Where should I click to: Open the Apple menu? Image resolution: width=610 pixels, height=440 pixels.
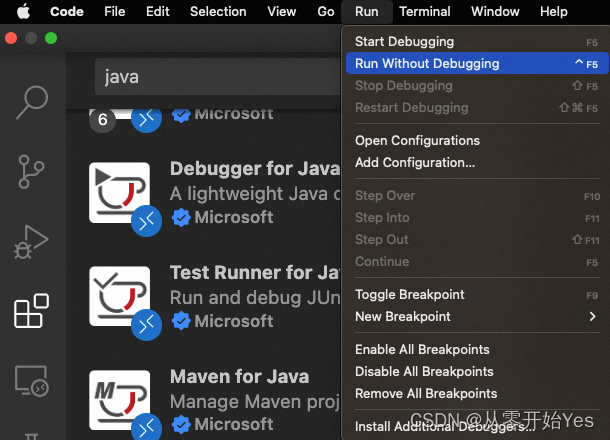[x=23, y=12]
